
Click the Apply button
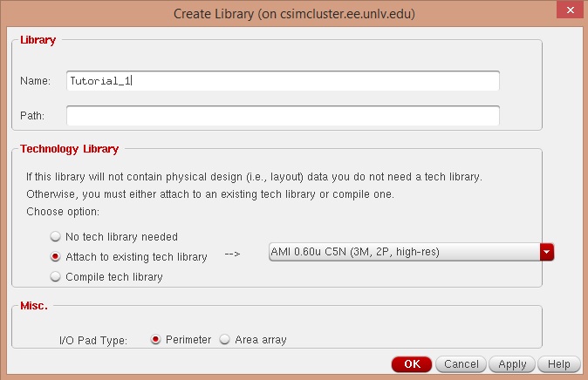[x=511, y=364]
